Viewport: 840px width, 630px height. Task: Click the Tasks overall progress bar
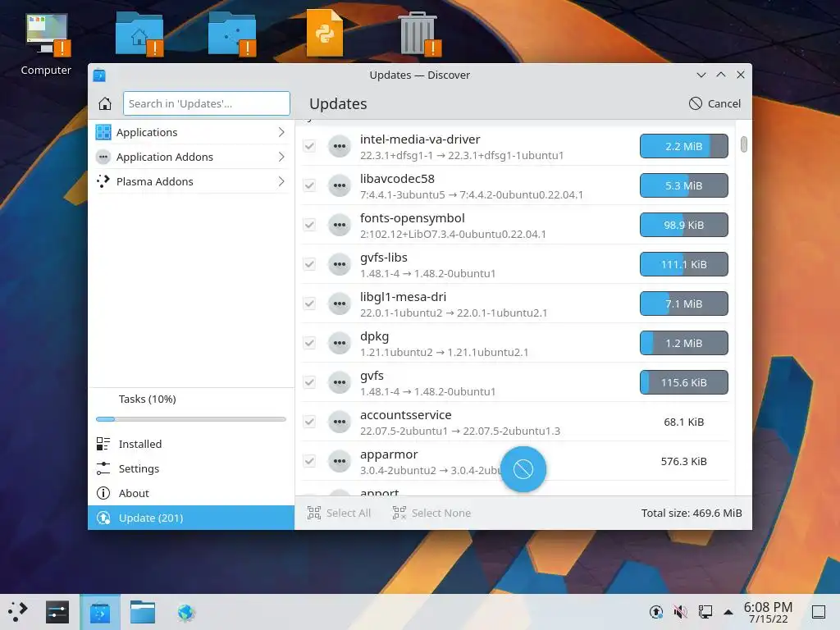(x=190, y=419)
